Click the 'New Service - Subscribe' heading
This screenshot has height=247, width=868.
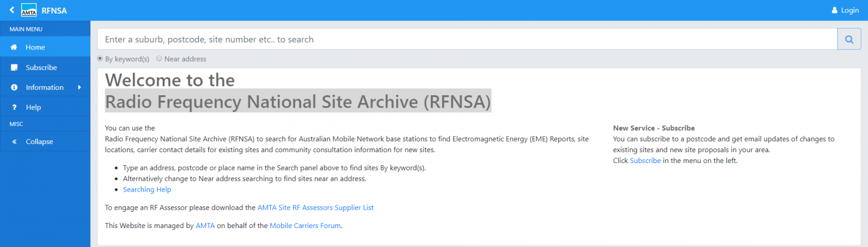click(654, 128)
